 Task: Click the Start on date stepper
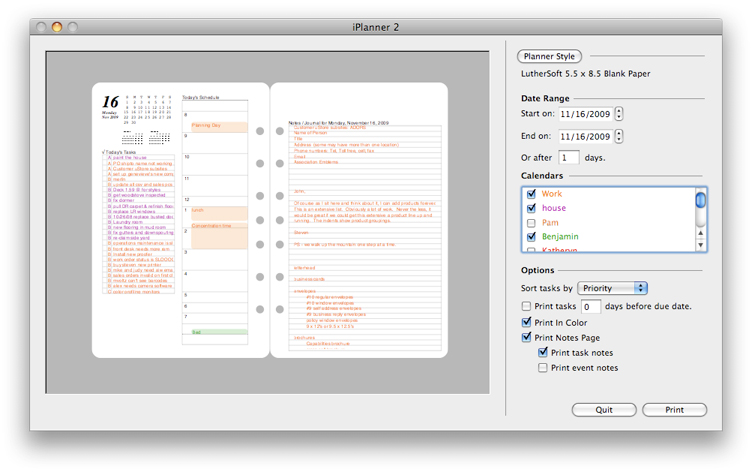(x=619, y=114)
